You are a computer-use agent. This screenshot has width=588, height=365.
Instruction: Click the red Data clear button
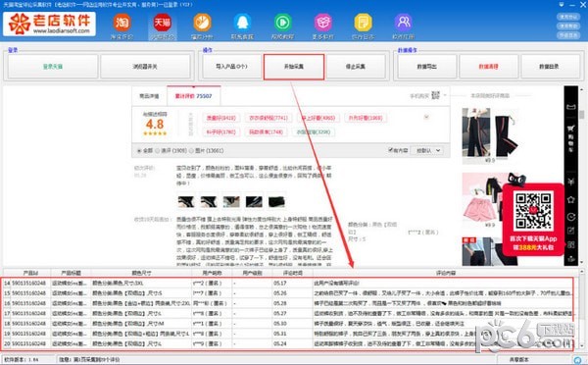(x=489, y=67)
